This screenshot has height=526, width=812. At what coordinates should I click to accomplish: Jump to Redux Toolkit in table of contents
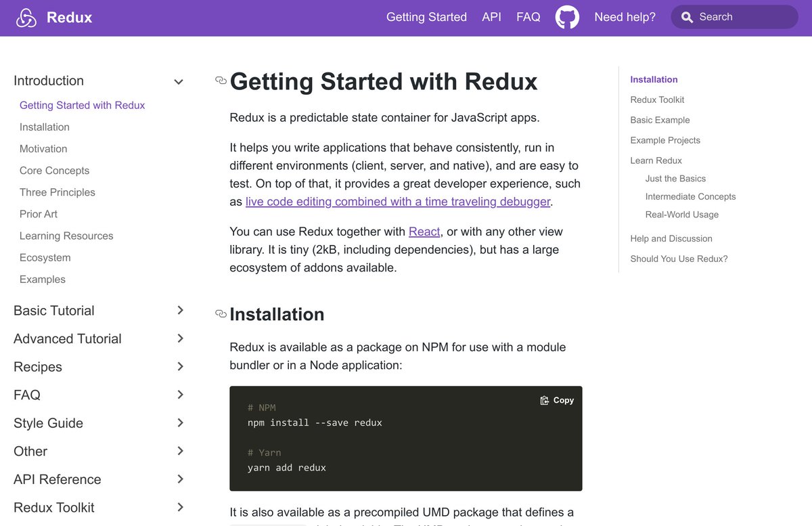tap(657, 100)
